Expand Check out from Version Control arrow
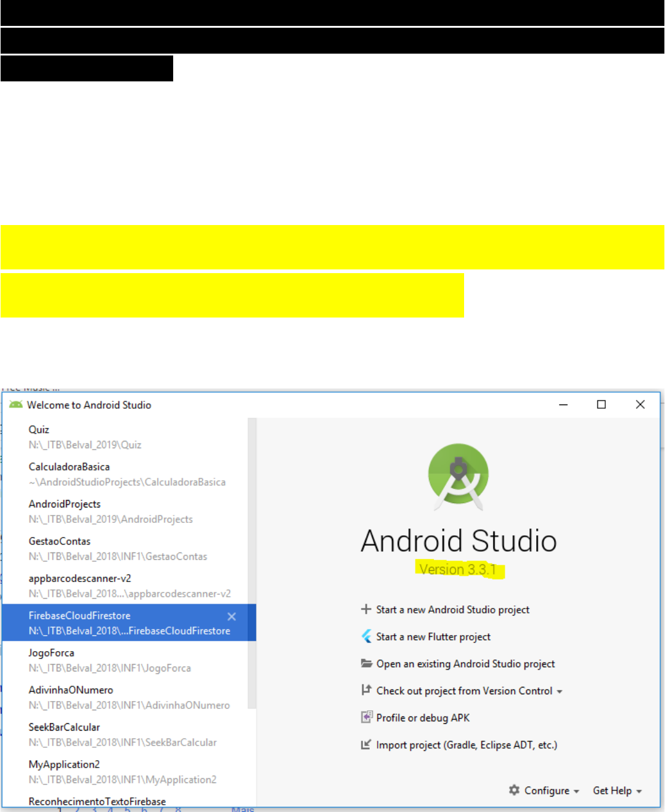The image size is (665, 812). 560,692
